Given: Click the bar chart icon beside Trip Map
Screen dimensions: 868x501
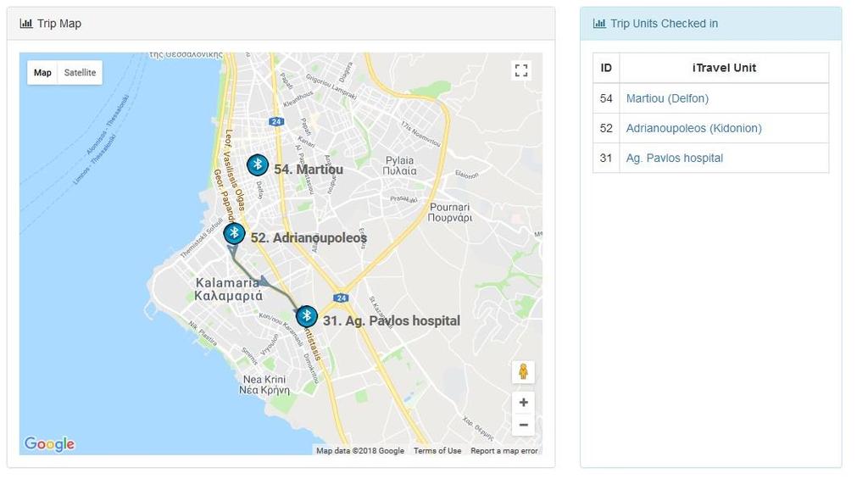Looking at the screenshot, I should [26, 24].
